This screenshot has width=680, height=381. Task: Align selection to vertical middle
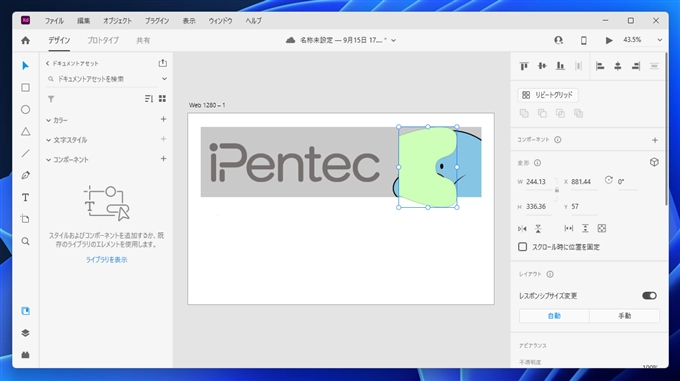click(542, 66)
